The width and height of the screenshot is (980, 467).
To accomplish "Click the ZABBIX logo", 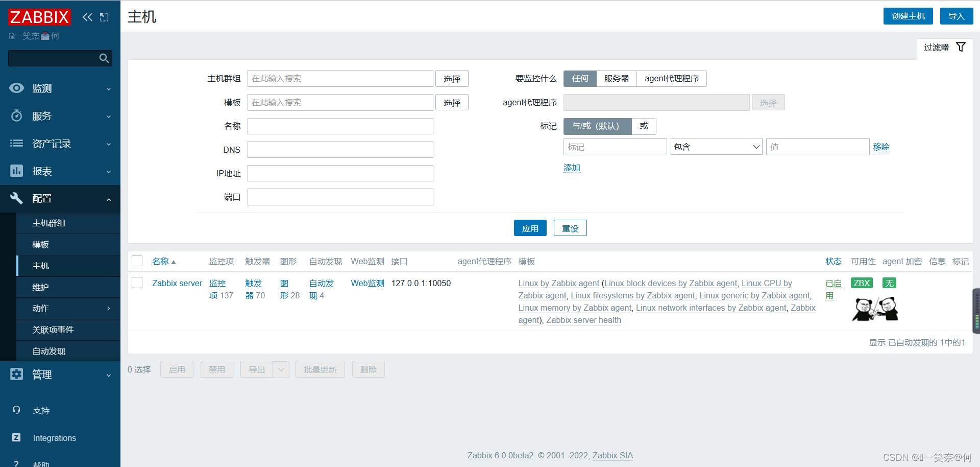I will 39,17.
